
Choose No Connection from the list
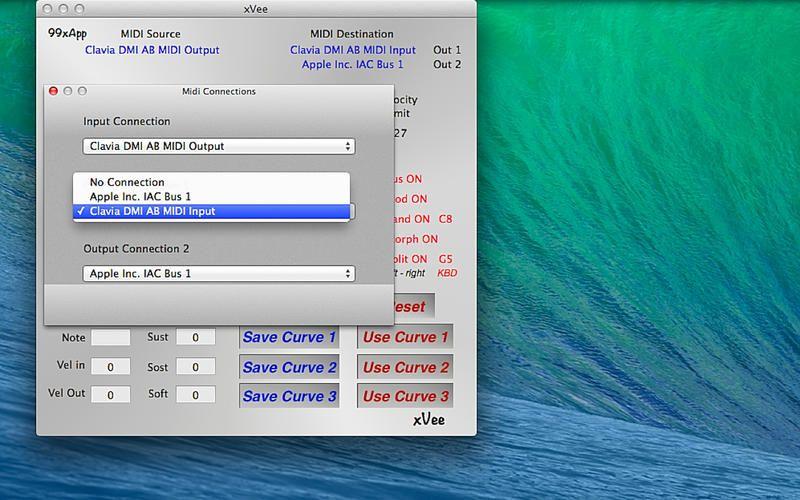click(127, 182)
